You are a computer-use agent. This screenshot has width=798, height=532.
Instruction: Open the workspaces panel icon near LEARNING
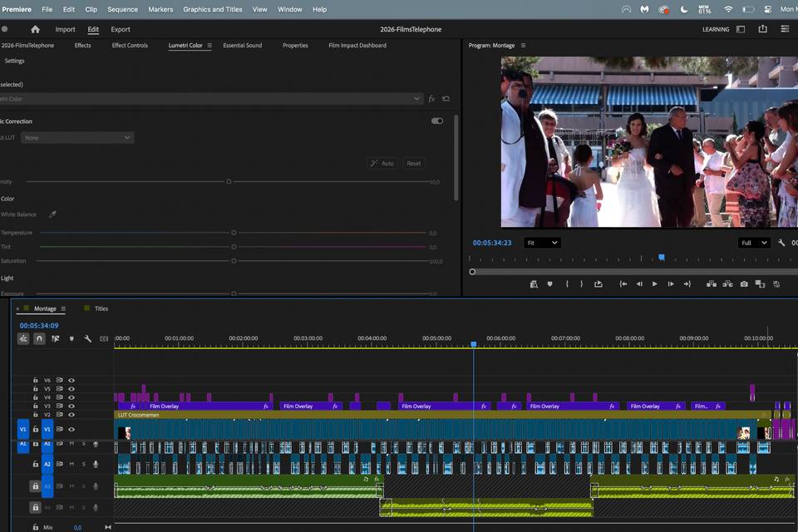741,29
